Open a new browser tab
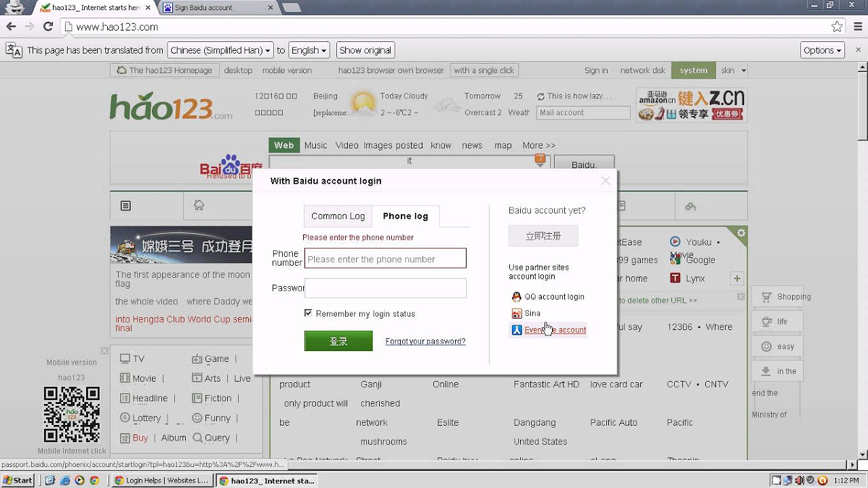This screenshot has height=488, width=868. pos(292,8)
